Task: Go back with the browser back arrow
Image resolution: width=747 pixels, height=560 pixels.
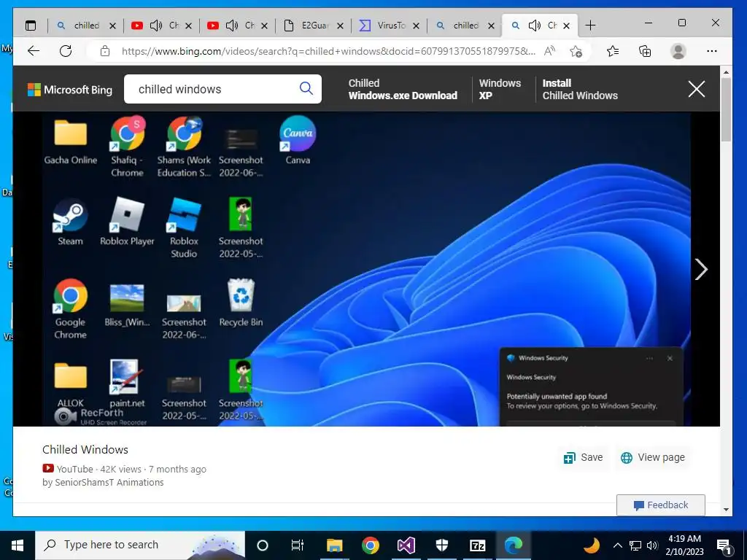Action: coord(34,51)
